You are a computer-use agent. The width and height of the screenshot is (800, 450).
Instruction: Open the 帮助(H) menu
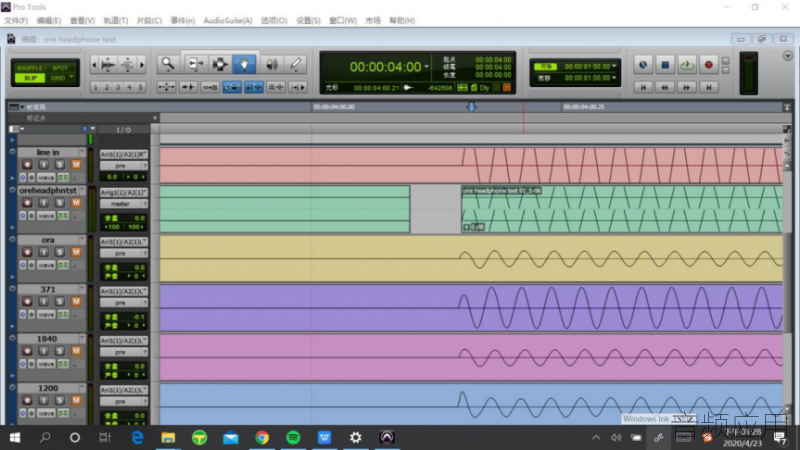(402, 20)
